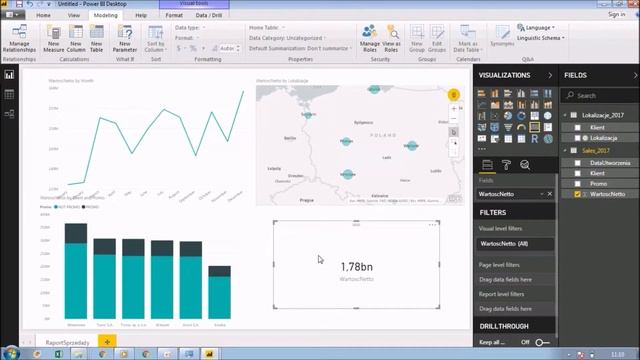Collapse the Lokalizacje_2017 table

(x=565, y=115)
